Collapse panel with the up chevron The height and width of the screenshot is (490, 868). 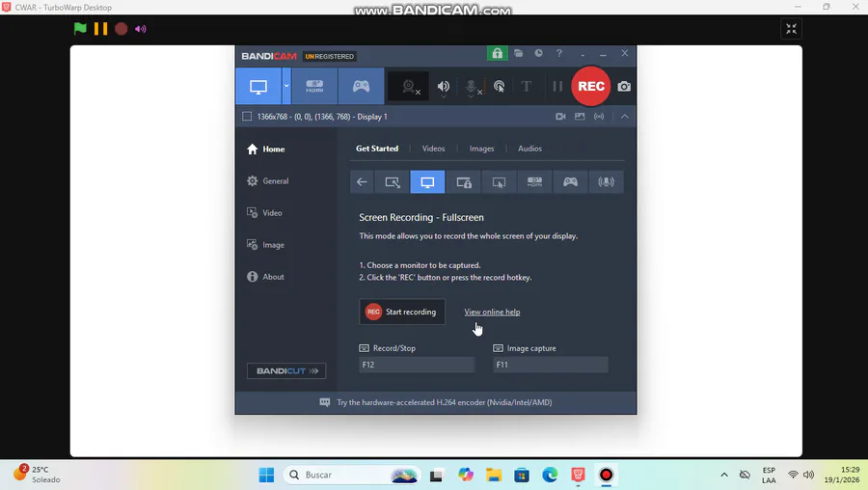click(624, 117)
